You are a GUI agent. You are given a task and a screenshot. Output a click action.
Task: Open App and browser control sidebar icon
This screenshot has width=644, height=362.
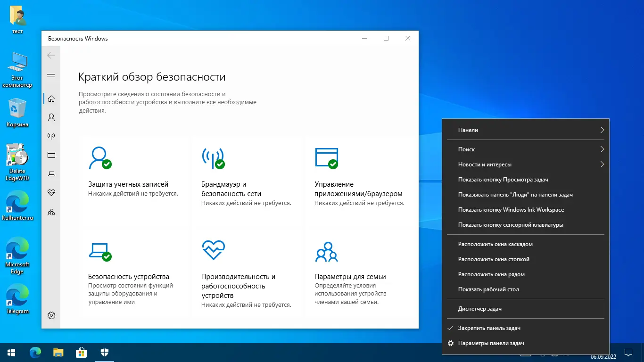pos(51,155)
